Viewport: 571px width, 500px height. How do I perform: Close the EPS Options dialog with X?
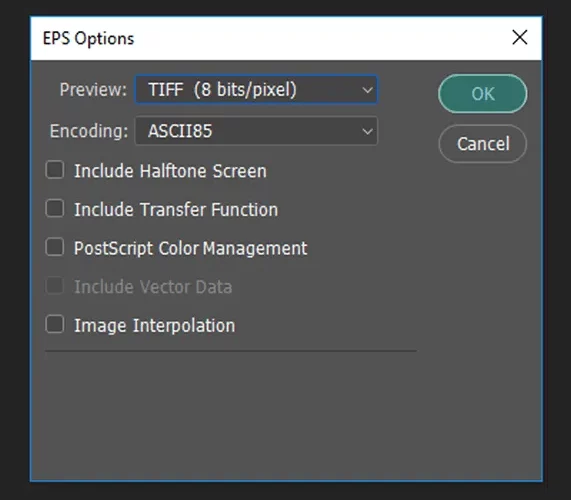(x=519, y=37)
